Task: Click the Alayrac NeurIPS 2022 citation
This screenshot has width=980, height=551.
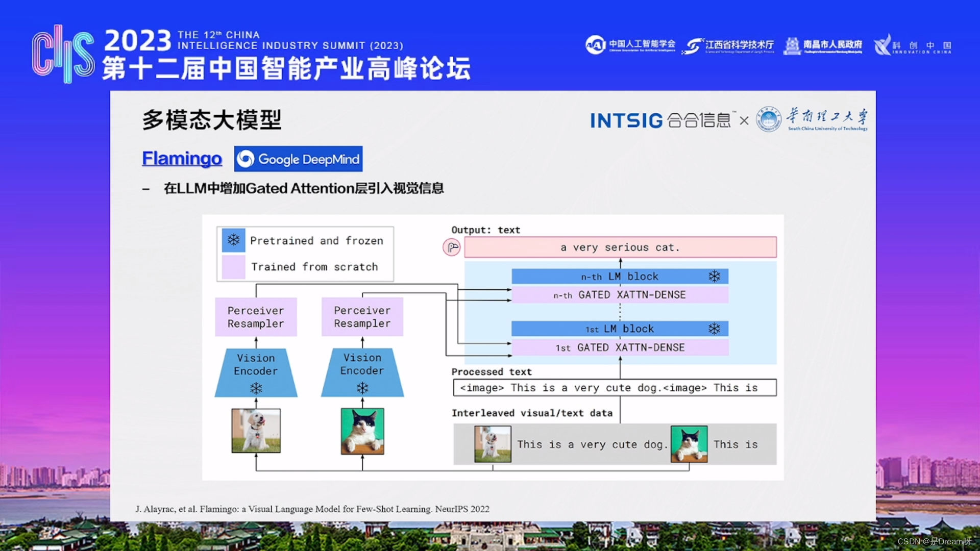Action: [x=312, y=509]
